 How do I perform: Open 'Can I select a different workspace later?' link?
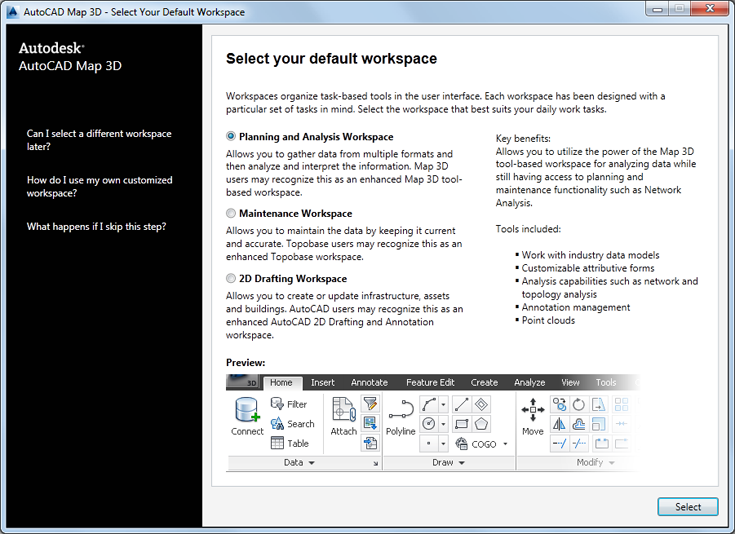coord(99,140)
